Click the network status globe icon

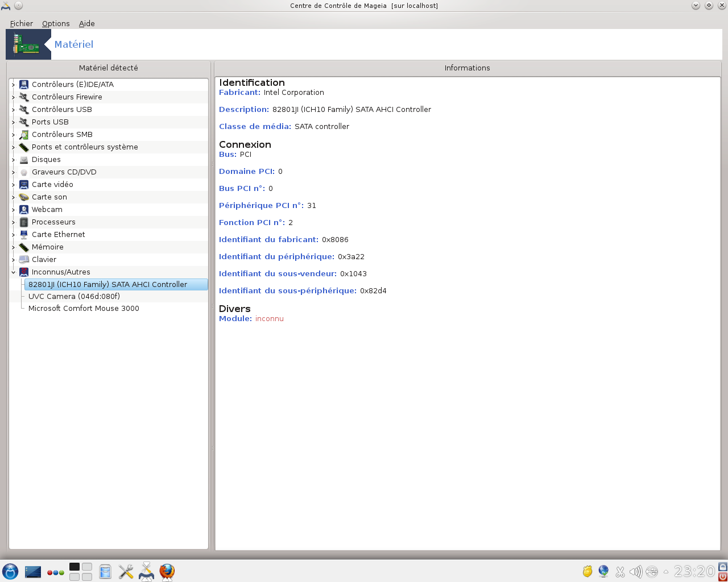pyautogui.click(x=603, y=571)
